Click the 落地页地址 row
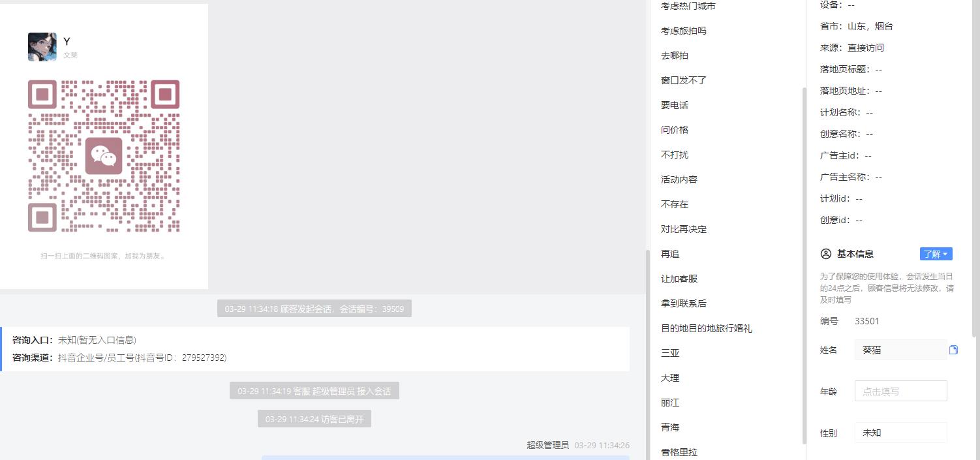Viewport: 980px width, 460px height. point(851,91)
